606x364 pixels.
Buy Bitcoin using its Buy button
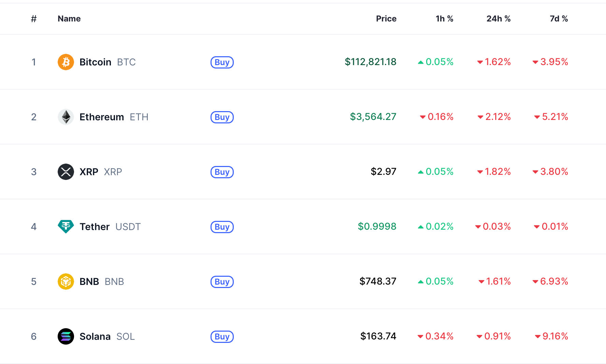pyautogui.click(x=222, y=62)
